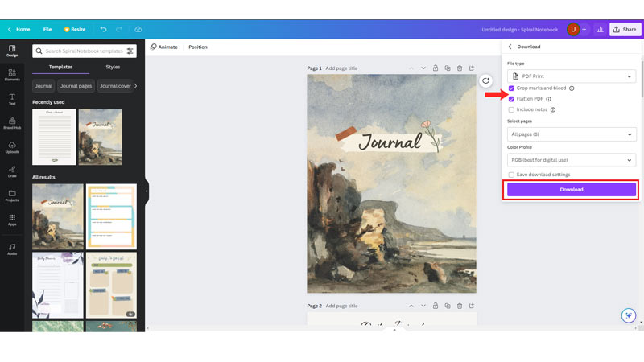Select the Journal title on canvas
The width and height of the screenshot is (644, 362).
pyautogui.click(x=390, y=142)
